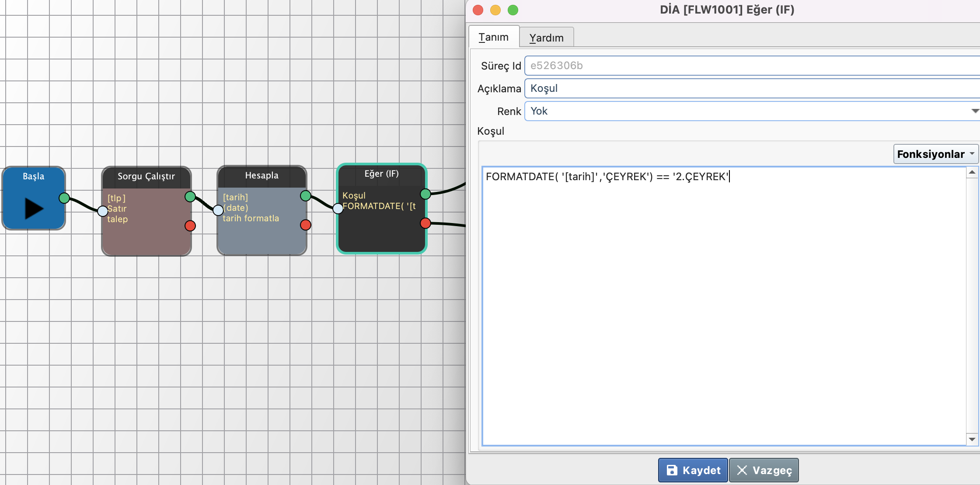Screen dimensions: 980x485
Task: Click red error port on Sorgu Çalıştır node
Action: tap(190, 226)
